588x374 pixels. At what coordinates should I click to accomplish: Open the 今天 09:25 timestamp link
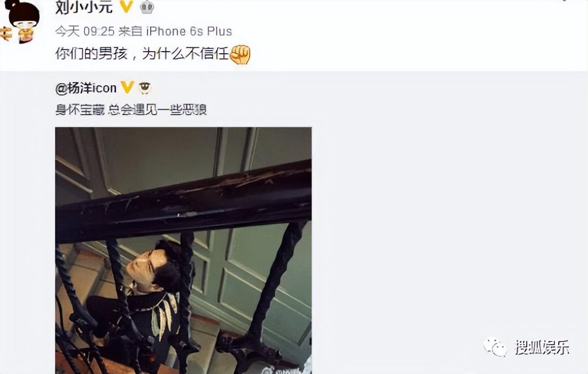click(85, 31)
